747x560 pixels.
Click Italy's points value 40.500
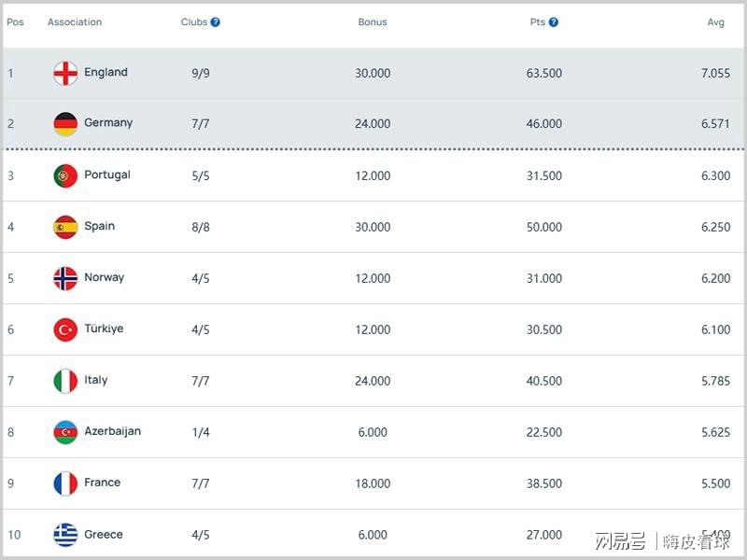(544, 381)
